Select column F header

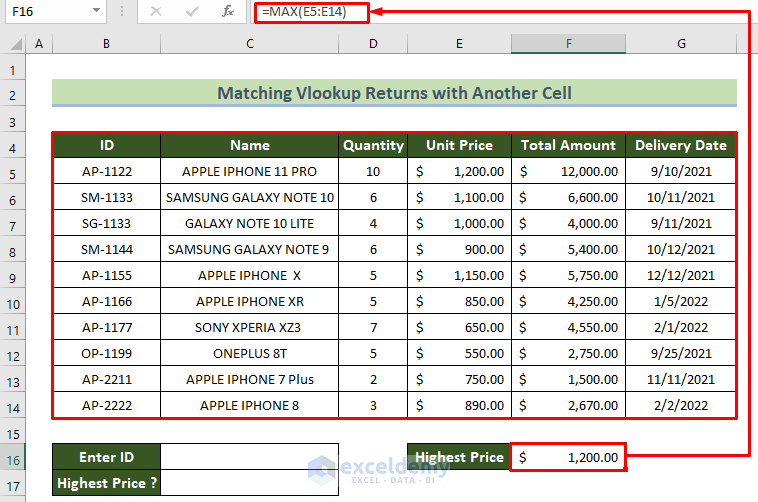(x=568, y=44)
